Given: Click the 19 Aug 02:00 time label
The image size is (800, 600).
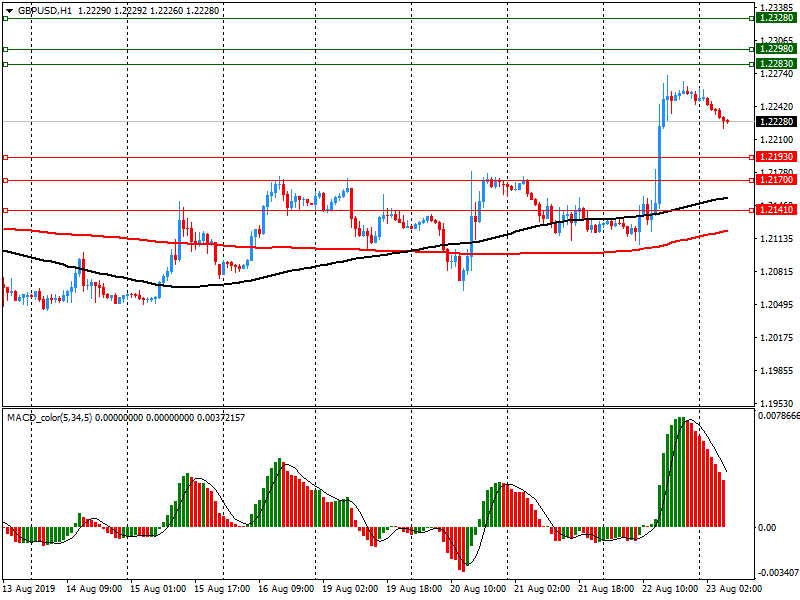Looking at the screenshot, I should [350, 589].
